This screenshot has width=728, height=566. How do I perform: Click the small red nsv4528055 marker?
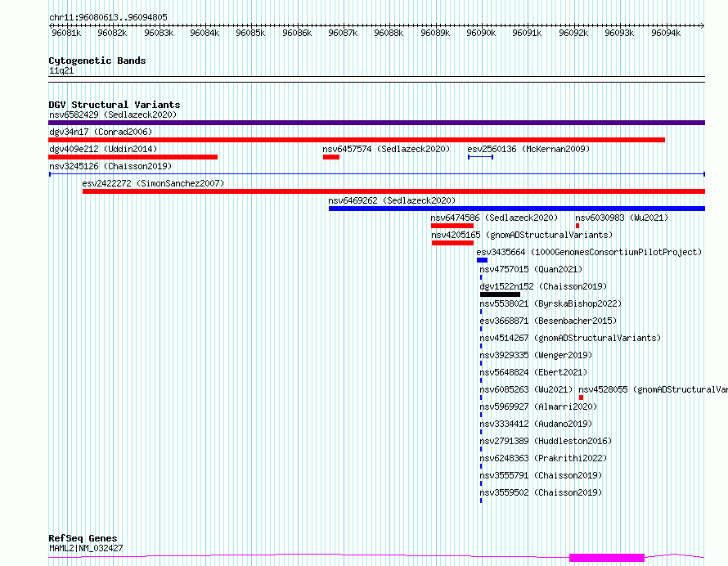[x=581, y=398]
